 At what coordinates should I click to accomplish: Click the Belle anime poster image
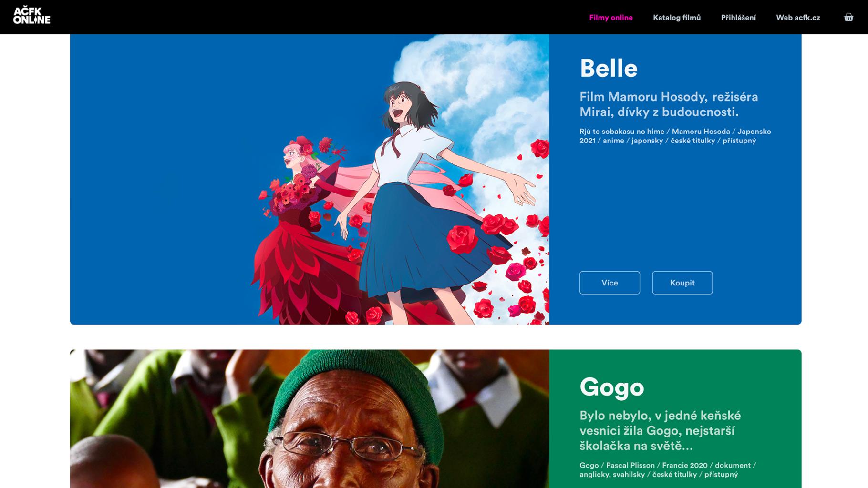coord(310,179)
